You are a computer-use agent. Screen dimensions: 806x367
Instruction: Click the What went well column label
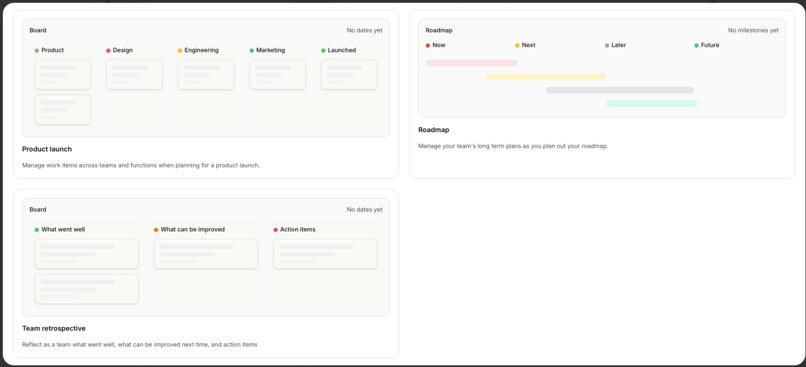63,230
